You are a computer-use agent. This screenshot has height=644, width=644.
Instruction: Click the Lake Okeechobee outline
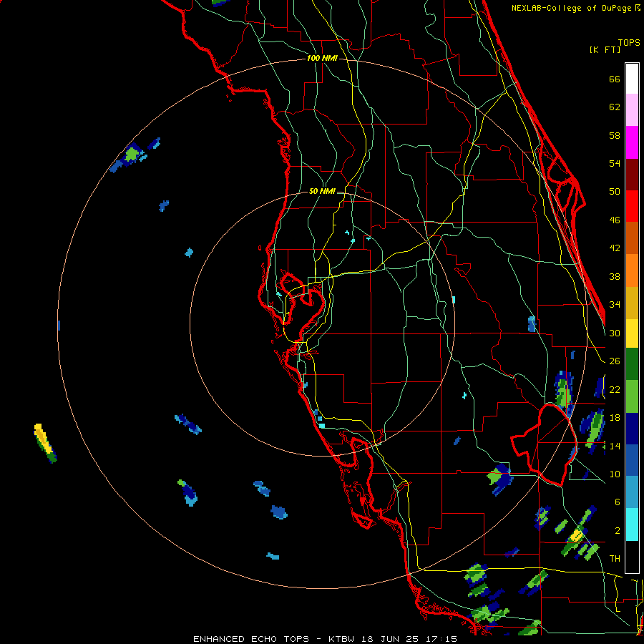tap(545, 444)
